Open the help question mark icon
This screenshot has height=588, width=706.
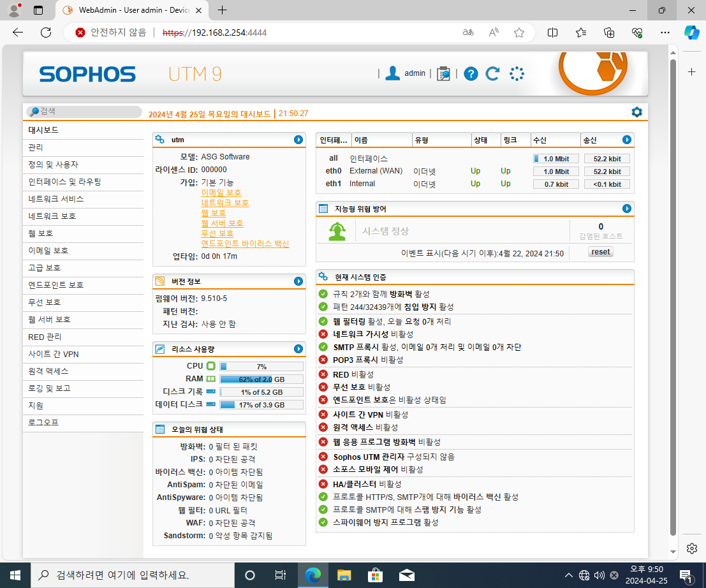point(471,73)
